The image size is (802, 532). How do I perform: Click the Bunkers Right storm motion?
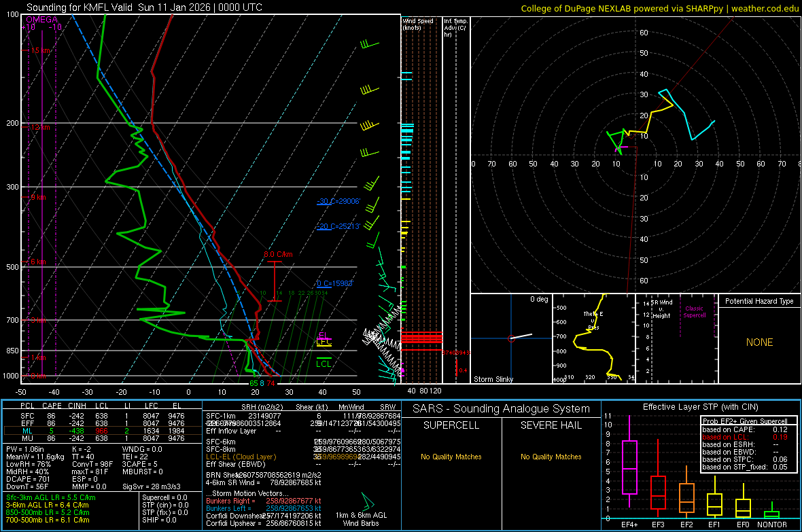[x=264, y=501]
